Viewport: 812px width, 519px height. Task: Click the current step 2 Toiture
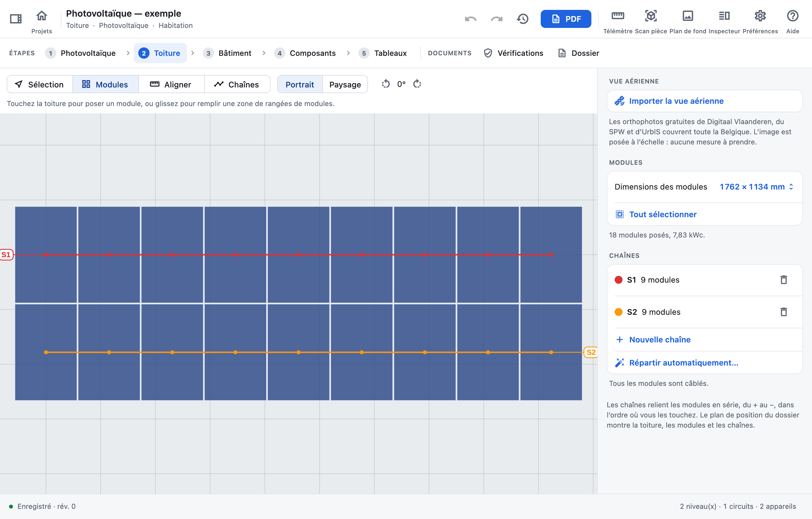pos(160,53)
